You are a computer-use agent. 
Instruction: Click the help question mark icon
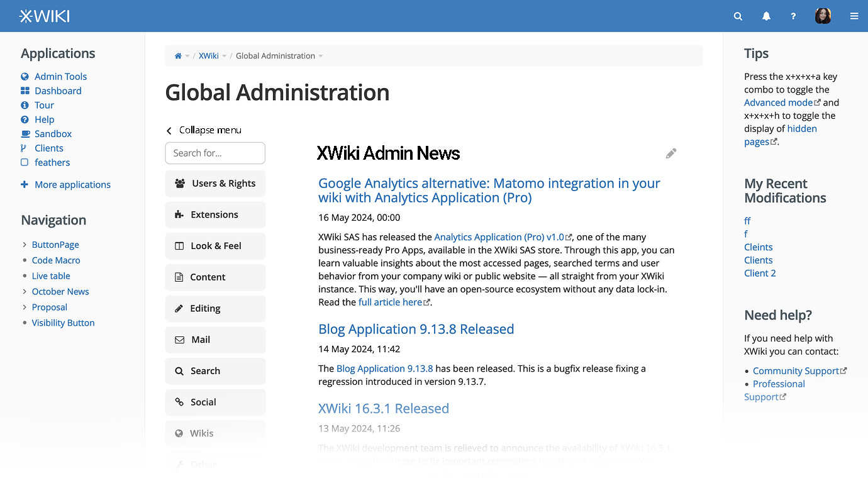point(793,16)
